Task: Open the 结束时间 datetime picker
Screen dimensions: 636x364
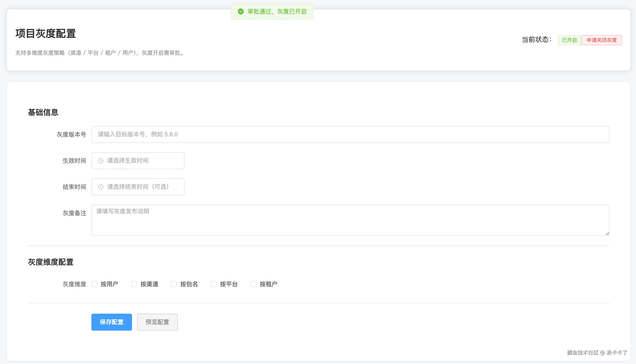Action: (x=138, y=187)
